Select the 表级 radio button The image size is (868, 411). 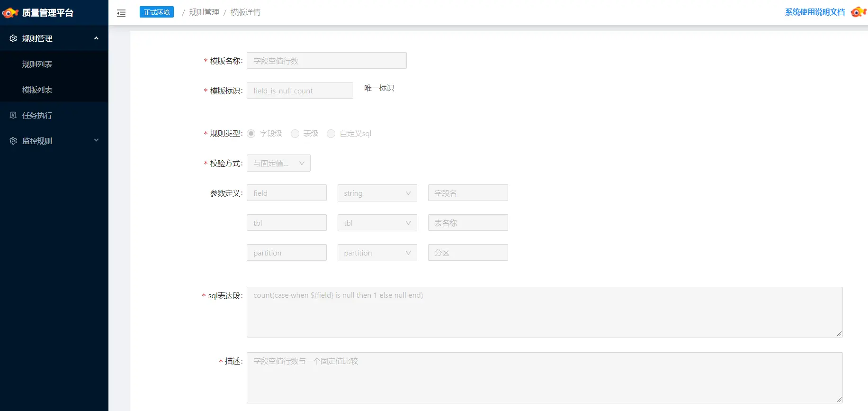295,134
